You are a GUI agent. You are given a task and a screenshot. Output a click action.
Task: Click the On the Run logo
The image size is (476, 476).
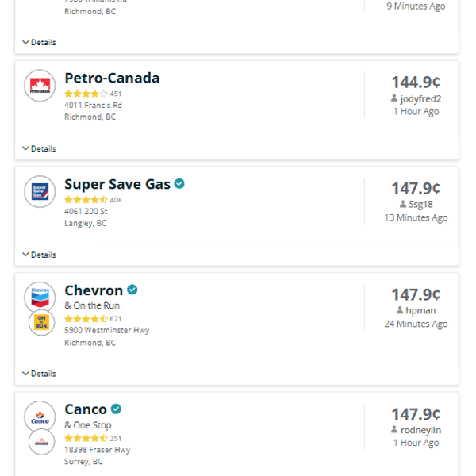[41, 322]
